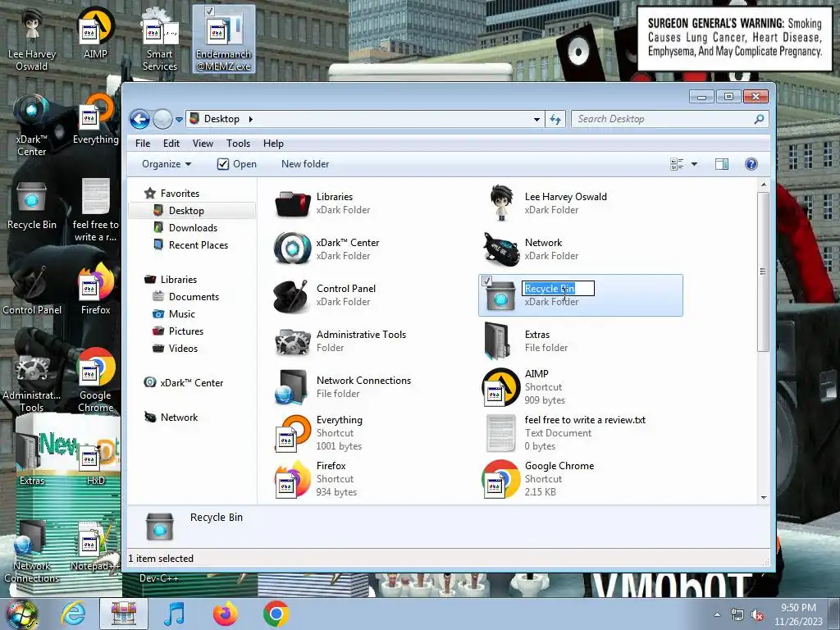Screen dimensions: 840x630
Task: Select Videos in navigation pane
Action: point(183,348)
